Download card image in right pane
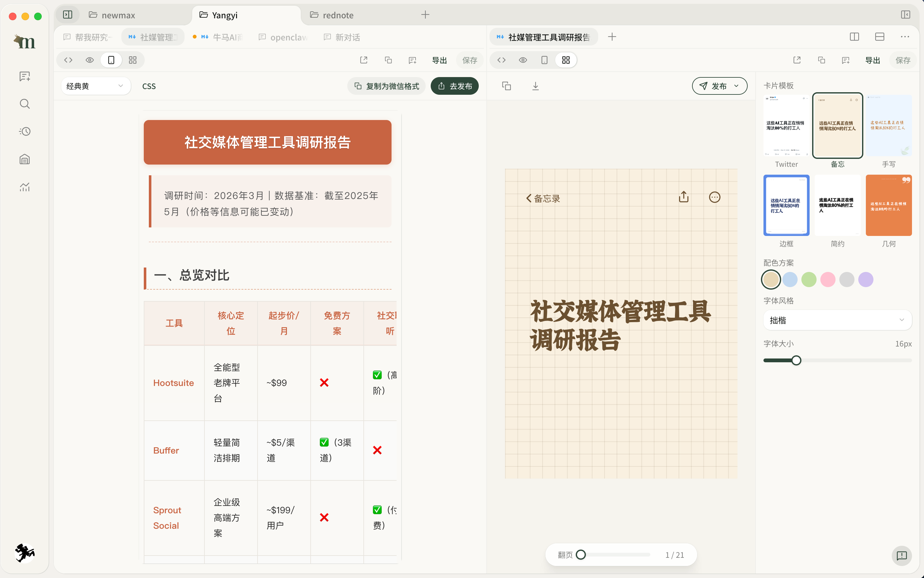This screenshot has height=578, width=924. [535, 86]
